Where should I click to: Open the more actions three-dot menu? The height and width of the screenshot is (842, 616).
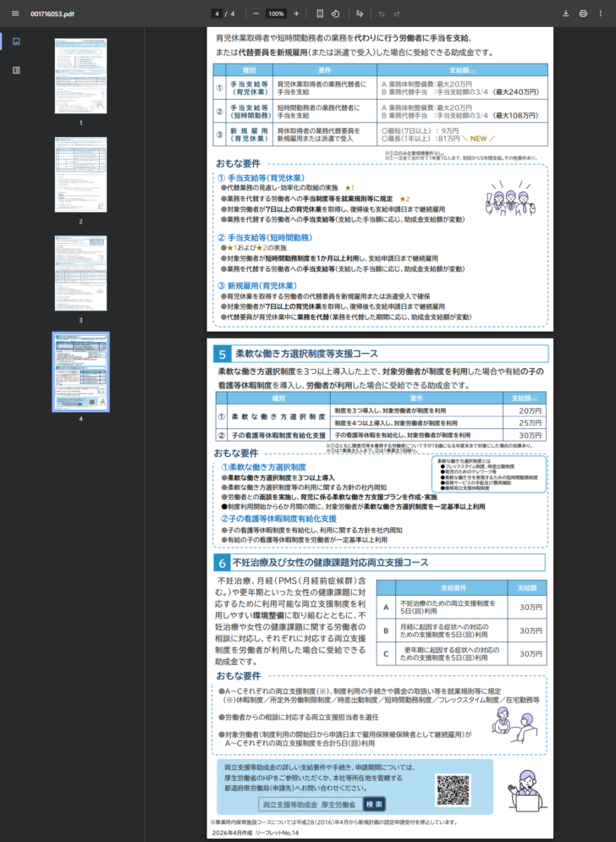click(601, 14)
